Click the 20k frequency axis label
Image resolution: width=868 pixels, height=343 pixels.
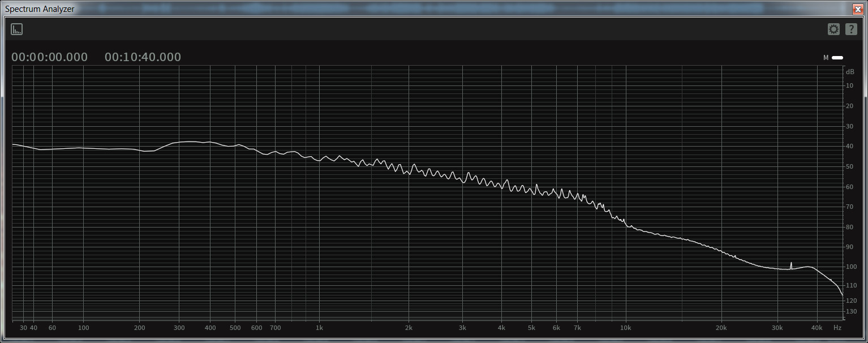point(721,328)
